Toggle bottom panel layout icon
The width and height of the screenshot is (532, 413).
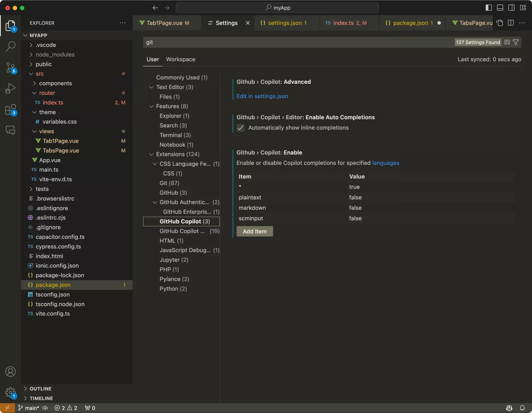[500, 8]
